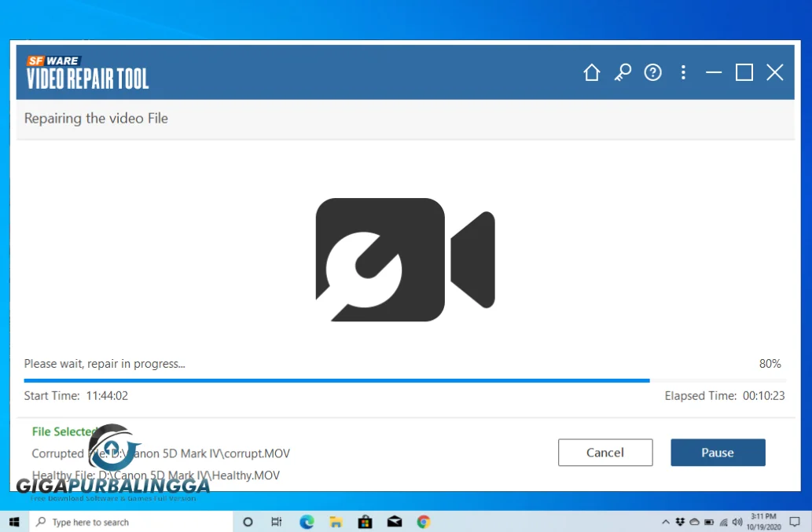The image size is (812, 532).
Task: Open File Explorer from the taskbar
Action: pos(336,522)
